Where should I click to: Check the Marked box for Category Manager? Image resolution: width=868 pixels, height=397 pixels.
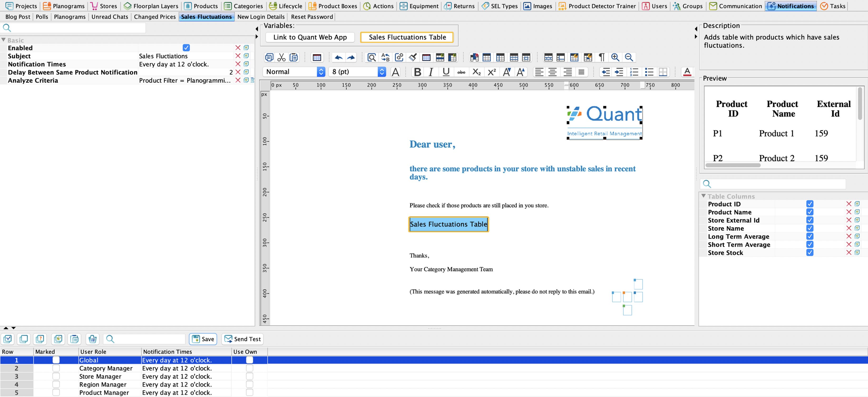pos(56,368)
